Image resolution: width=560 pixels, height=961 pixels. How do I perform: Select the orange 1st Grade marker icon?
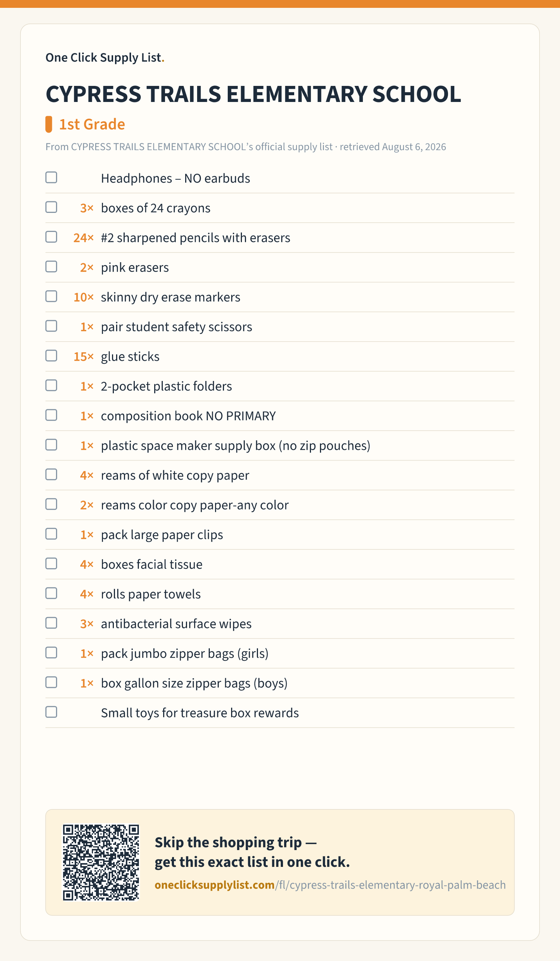click(x=49, y=124)
